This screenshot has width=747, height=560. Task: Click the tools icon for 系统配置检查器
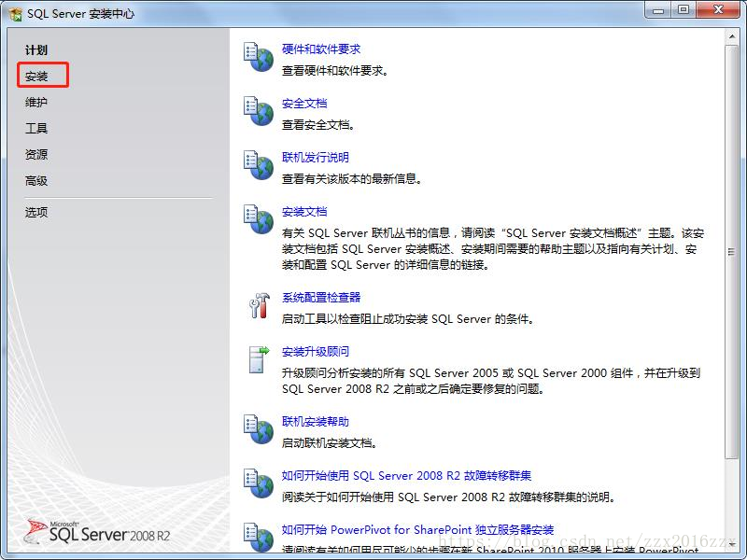(260, 305)
